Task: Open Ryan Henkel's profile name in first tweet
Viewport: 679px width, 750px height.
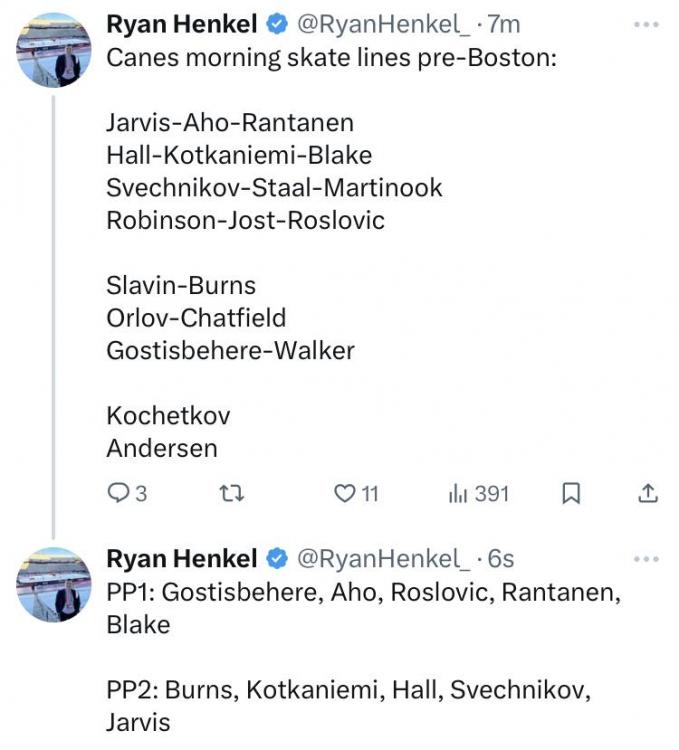Action: click(x=184, y=24)
